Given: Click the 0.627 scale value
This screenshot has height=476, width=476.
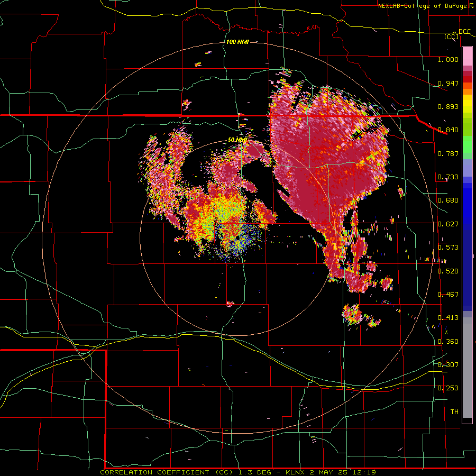Looking at the screenshot, I should (x=448, y=224).
